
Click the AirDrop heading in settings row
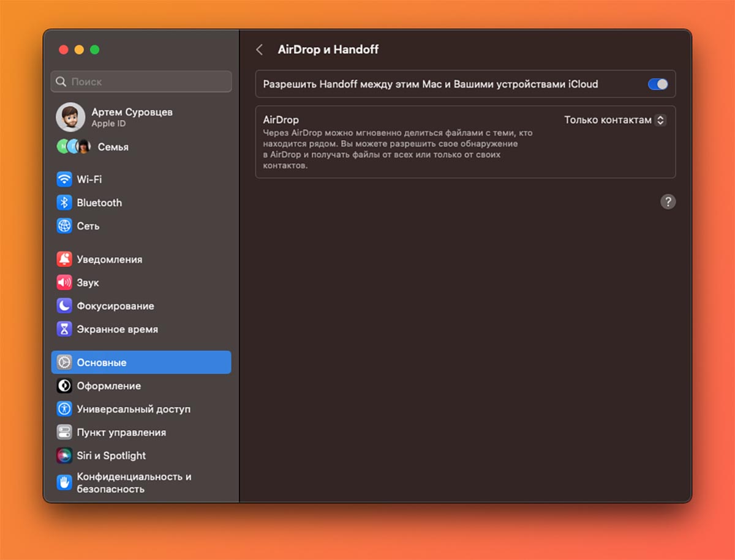[x=281, y=120]
